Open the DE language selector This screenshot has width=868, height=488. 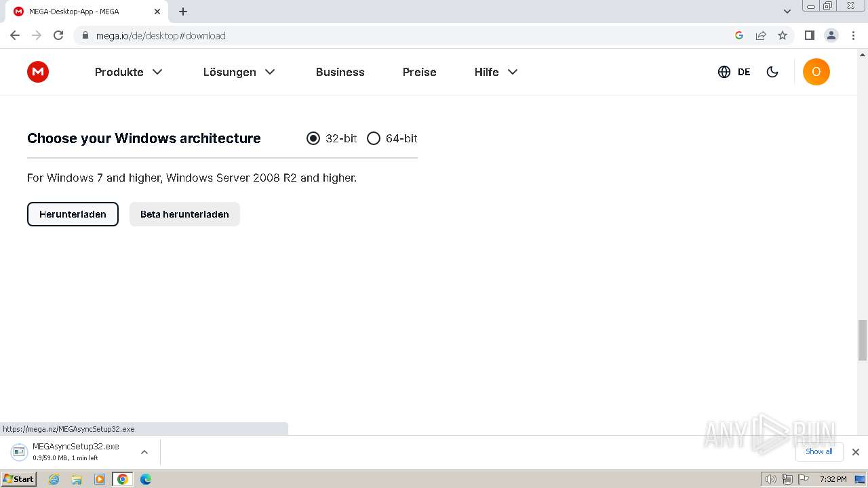point(734,72)
